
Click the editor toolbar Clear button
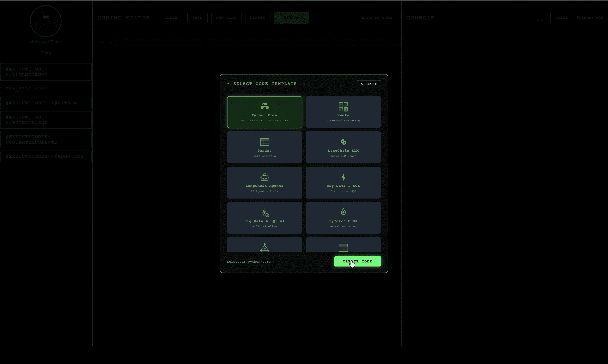click(171, 18)
